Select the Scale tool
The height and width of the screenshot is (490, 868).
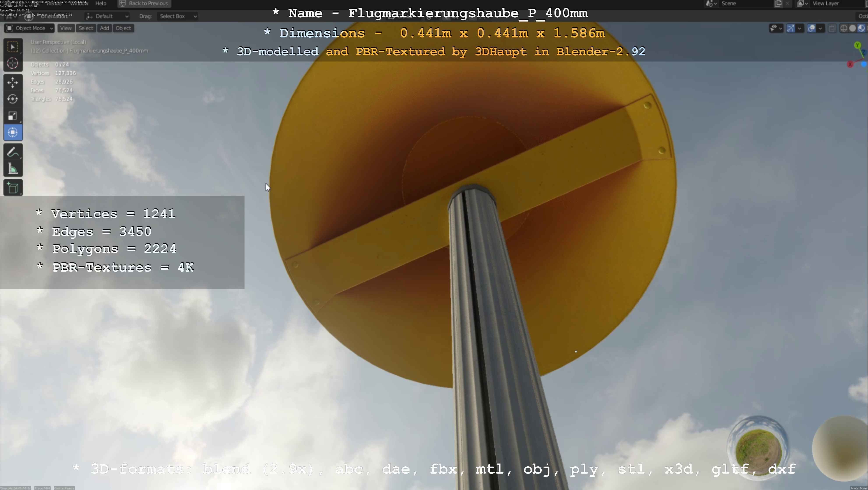[x=13, y=116]
